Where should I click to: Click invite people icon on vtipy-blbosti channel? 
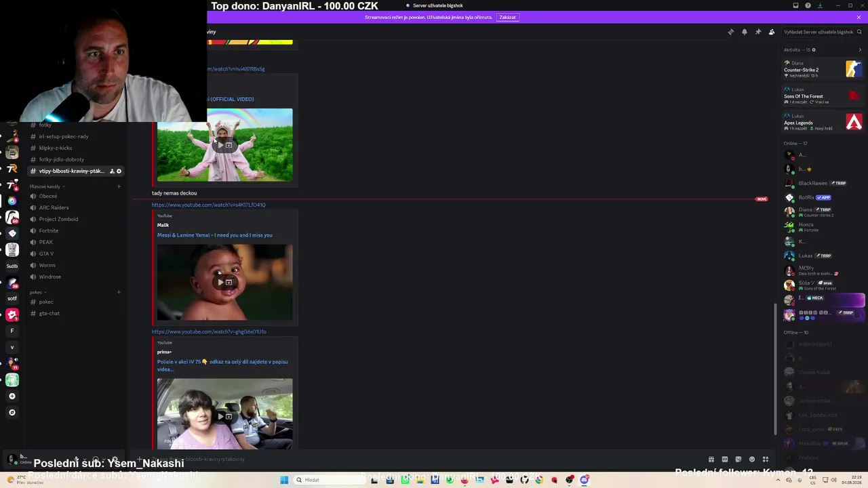click(112, 171)
